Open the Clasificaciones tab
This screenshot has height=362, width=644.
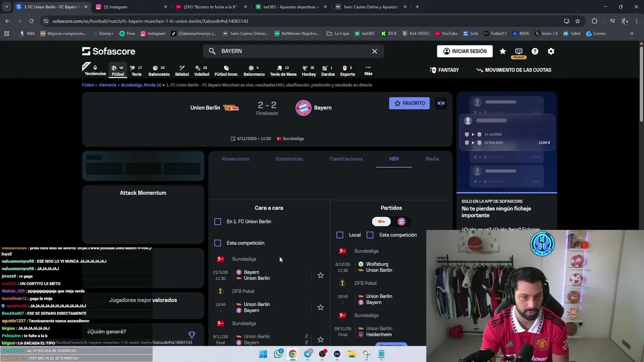click(346, 159)
